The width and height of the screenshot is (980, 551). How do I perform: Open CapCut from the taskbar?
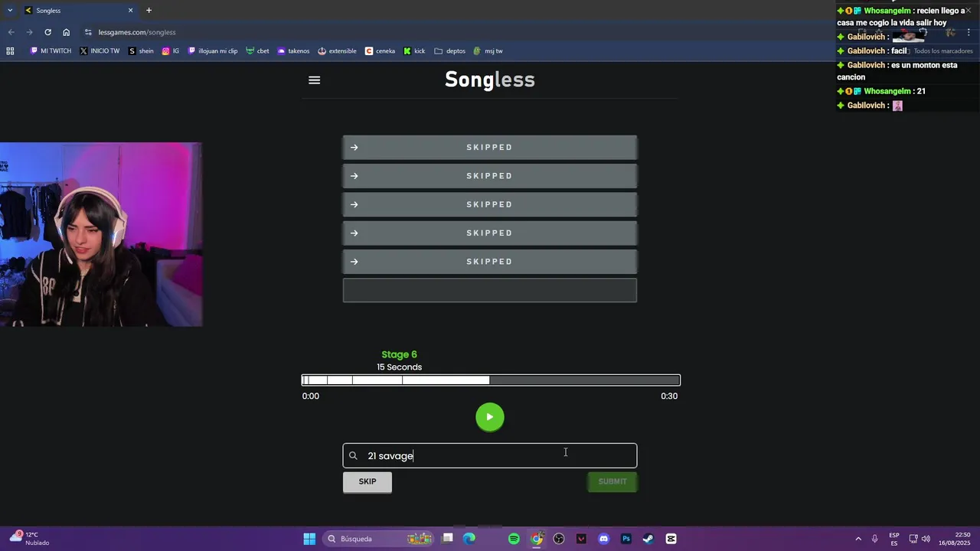pyautogui.click(x=671, y=539)
